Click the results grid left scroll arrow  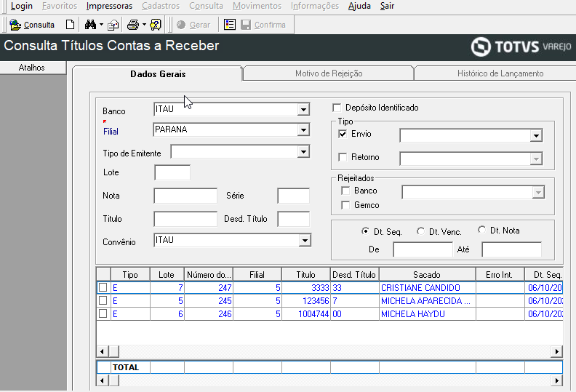(x=102, y=351)
